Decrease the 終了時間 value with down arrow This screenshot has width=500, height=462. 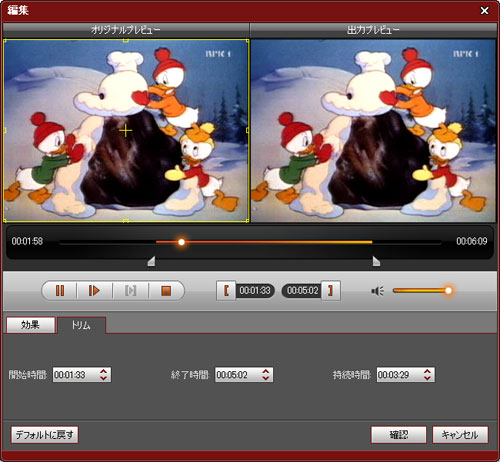pos(266,378)
